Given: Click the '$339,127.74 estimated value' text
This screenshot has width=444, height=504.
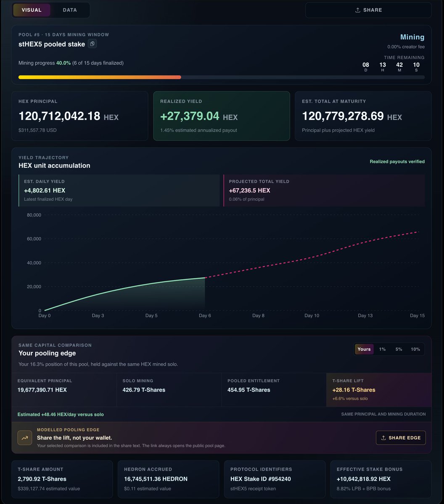Looking at the screenshot, I should tap(49, 488).
